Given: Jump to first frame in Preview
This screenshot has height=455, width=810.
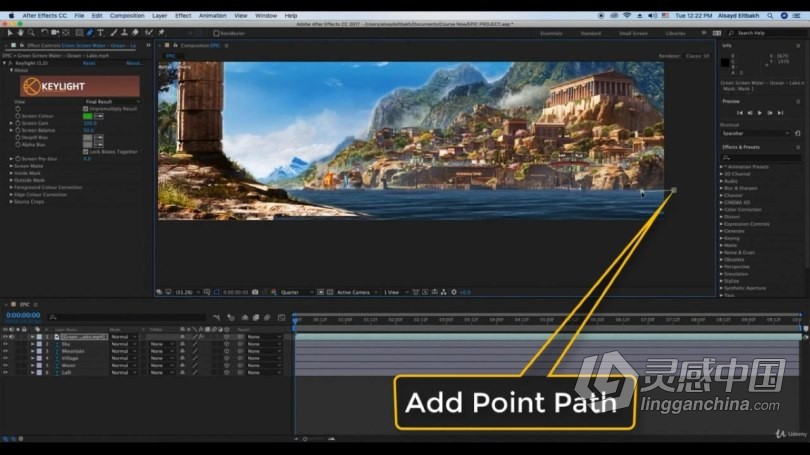Looking at the screenshot, I should 740,113.
